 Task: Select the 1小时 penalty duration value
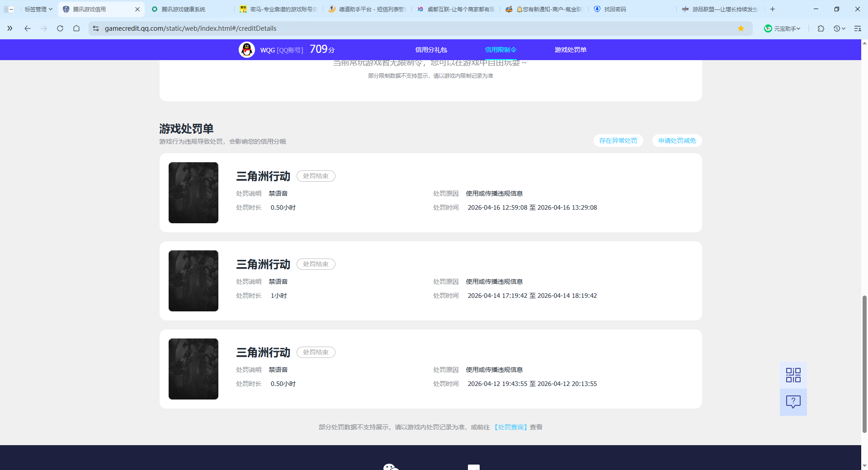(x=278, y=296)
